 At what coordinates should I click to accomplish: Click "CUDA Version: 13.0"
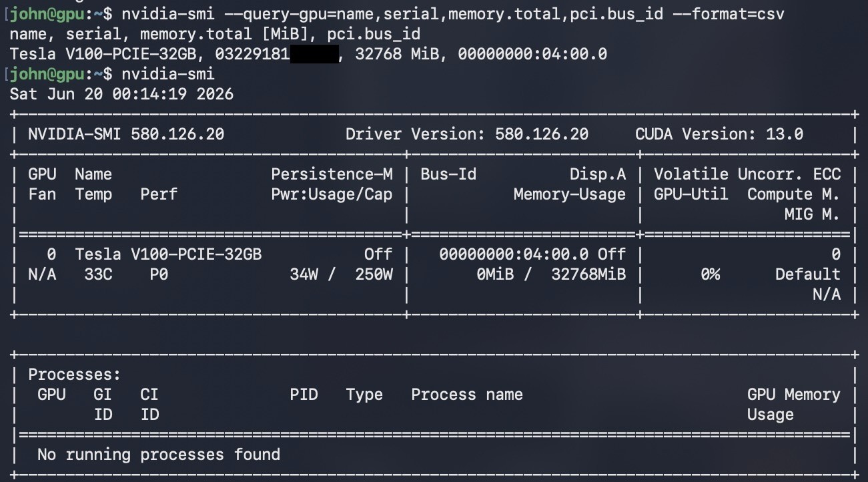pos(719,134)
